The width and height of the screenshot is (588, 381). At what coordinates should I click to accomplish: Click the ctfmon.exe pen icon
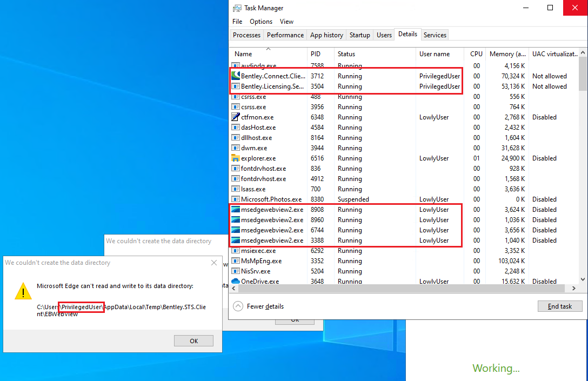coord(236,117)
